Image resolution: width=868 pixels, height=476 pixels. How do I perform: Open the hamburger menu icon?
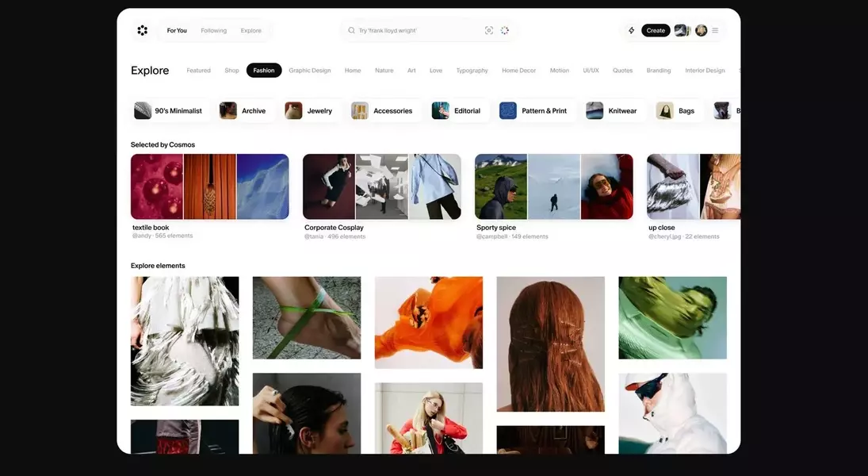[715, 30]
